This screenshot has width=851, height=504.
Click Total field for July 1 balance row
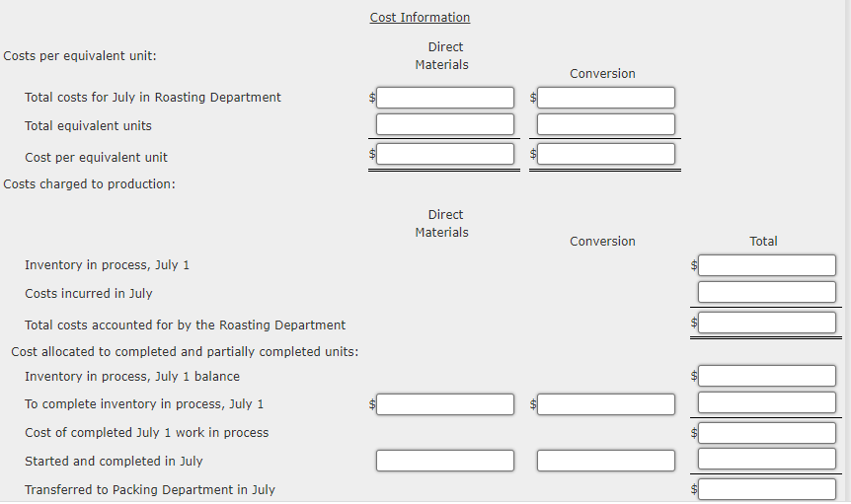pos(767,376)
